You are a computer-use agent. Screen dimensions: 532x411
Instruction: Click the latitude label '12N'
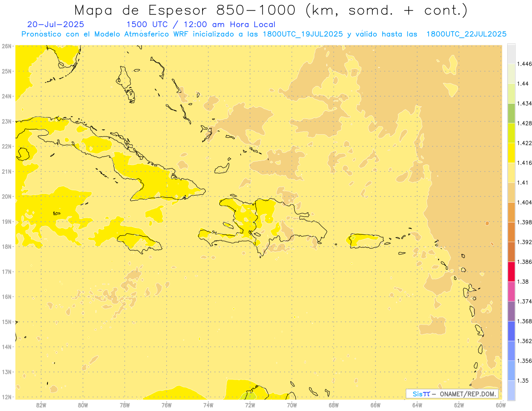(x=7, y=397)
